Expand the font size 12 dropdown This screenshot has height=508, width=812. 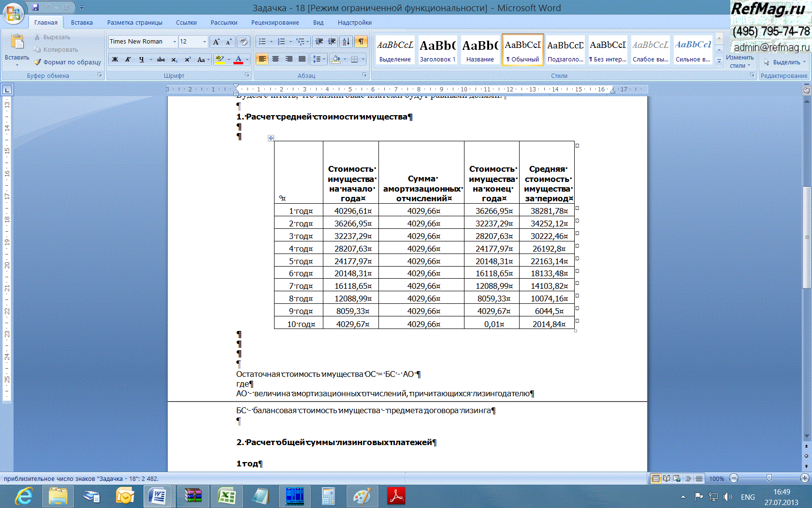(x=204, y=42)
